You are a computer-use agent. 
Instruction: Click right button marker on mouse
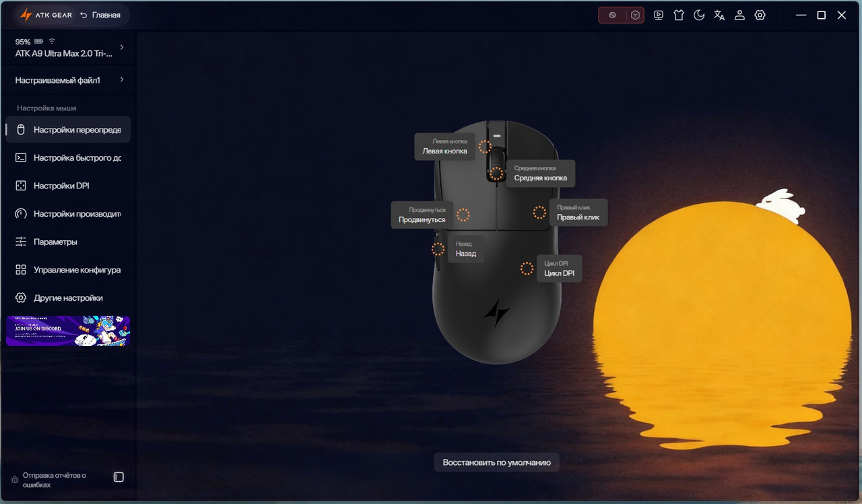539,213
